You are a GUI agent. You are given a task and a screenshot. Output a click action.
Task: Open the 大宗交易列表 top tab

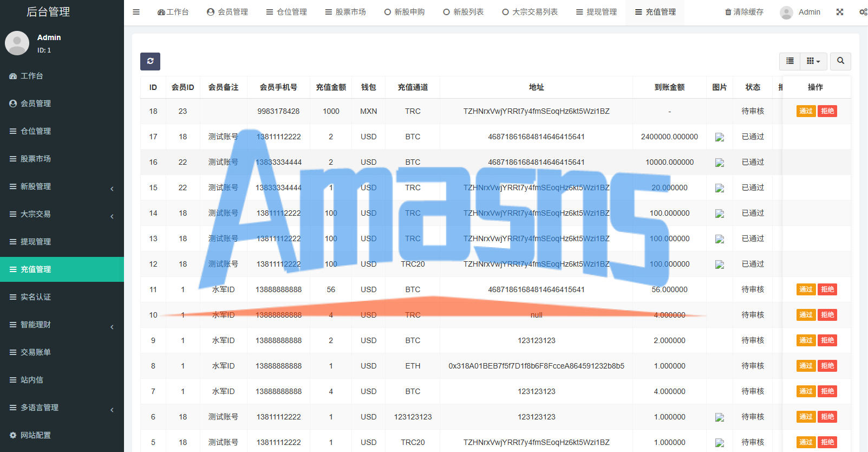click(530, 12)
